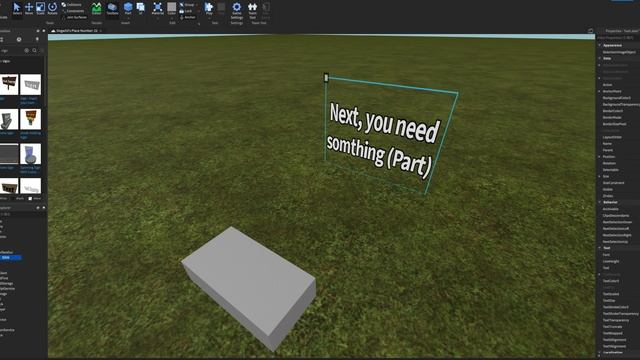Expand the Size property

600,176
